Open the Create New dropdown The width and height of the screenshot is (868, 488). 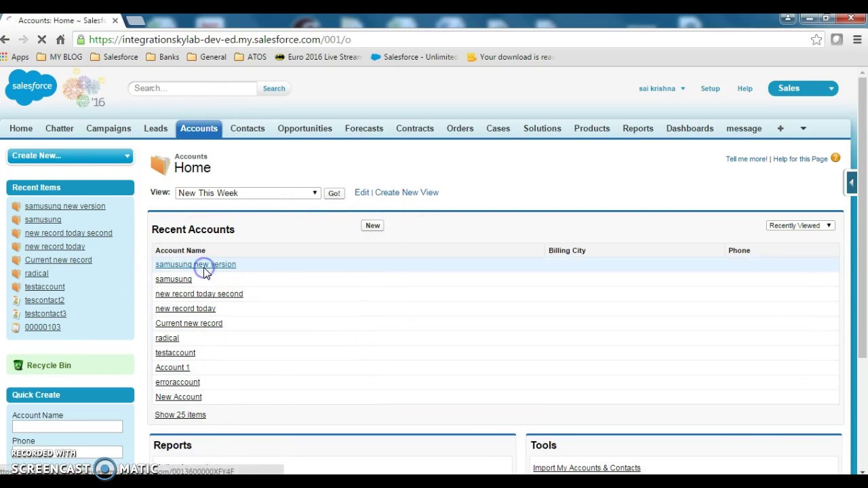pos(70,156)
